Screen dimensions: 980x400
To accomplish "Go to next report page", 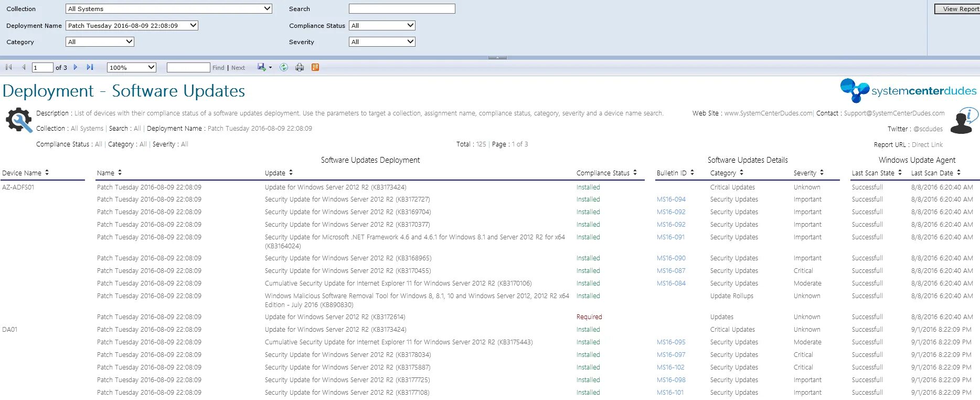I will point(76,67).
